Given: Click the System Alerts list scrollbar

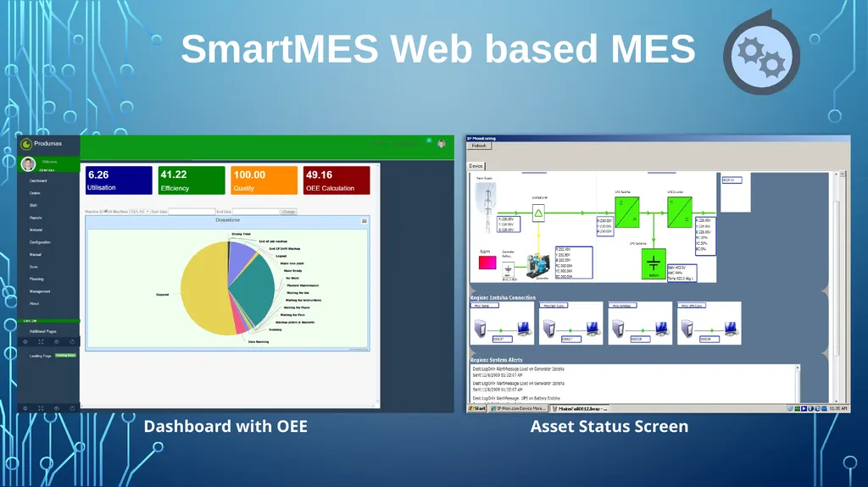Looking at the screenshot, I should pos(798,383).
